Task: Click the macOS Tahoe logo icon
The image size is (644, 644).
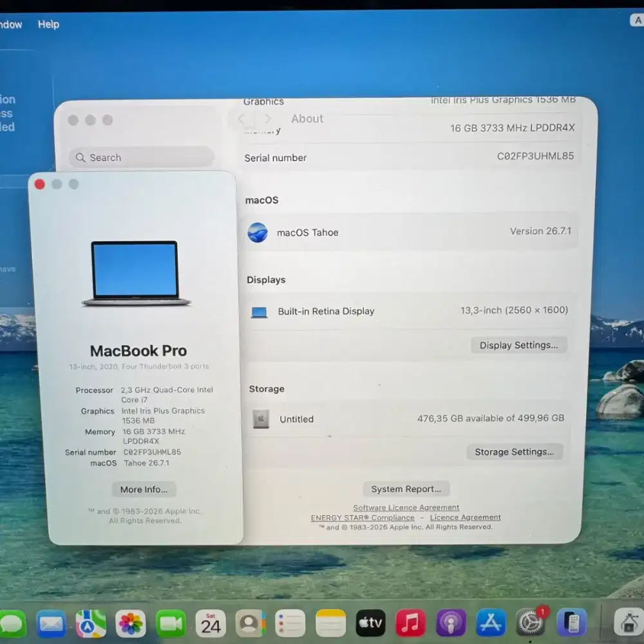Action: (x=258, y=232)
